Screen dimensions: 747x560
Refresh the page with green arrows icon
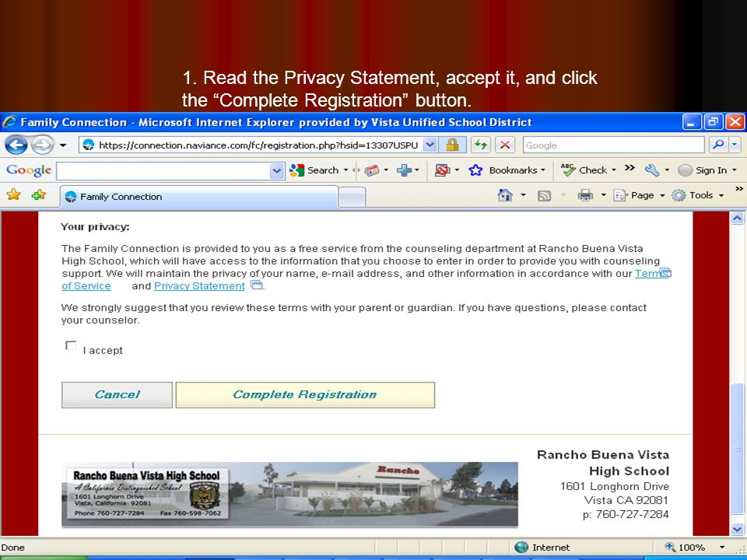(x=481, y=145)
